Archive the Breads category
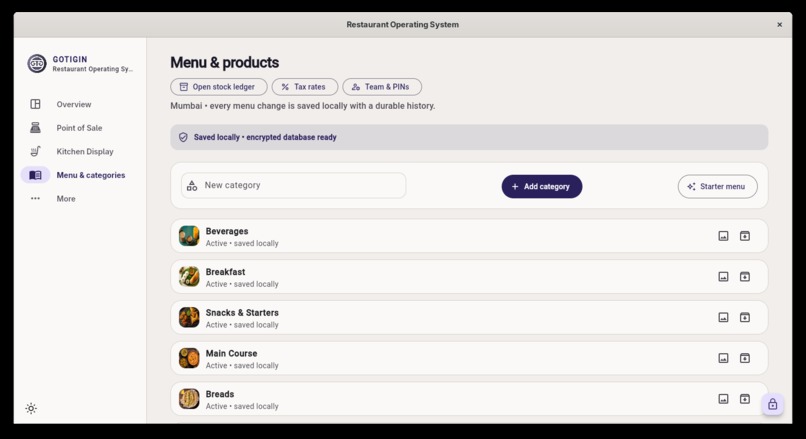The height and width of the screenshot is (439, 806). [745, 399]
